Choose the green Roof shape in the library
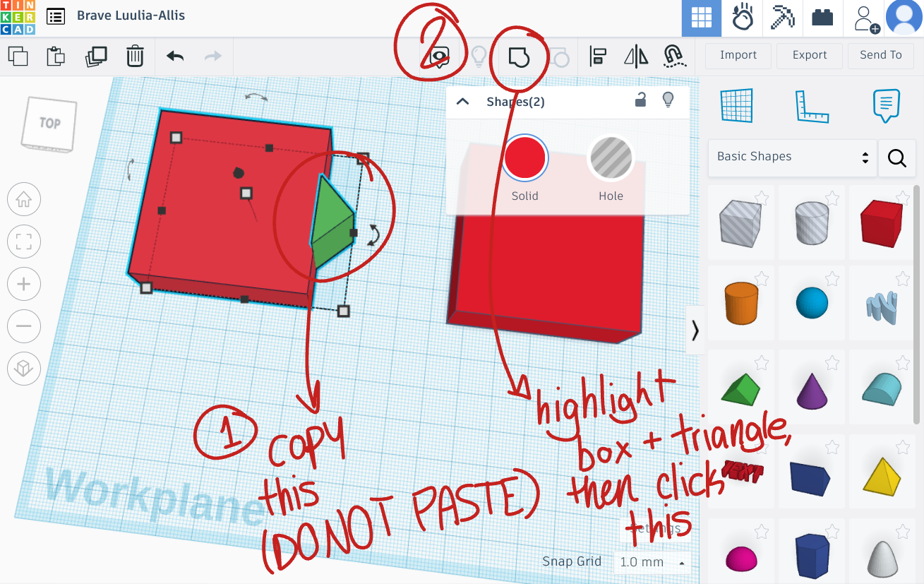This screenshot has height=584, width=924. (x=740, y=391)
